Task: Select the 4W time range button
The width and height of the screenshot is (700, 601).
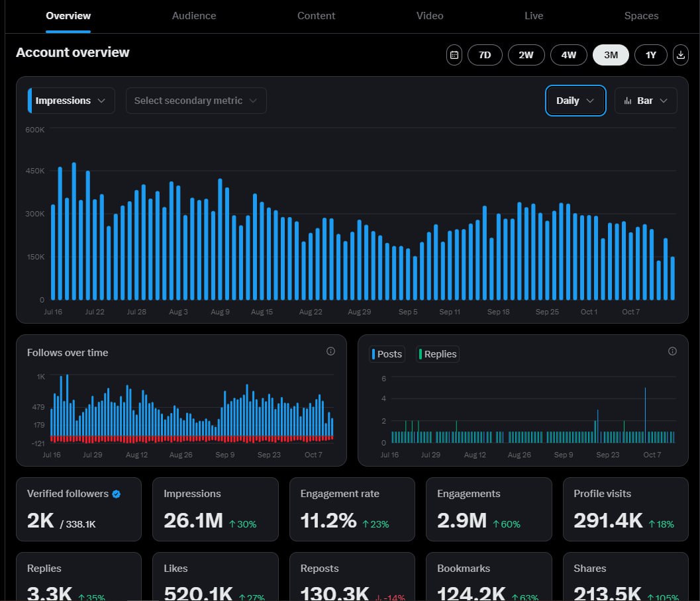Action: 568,55
